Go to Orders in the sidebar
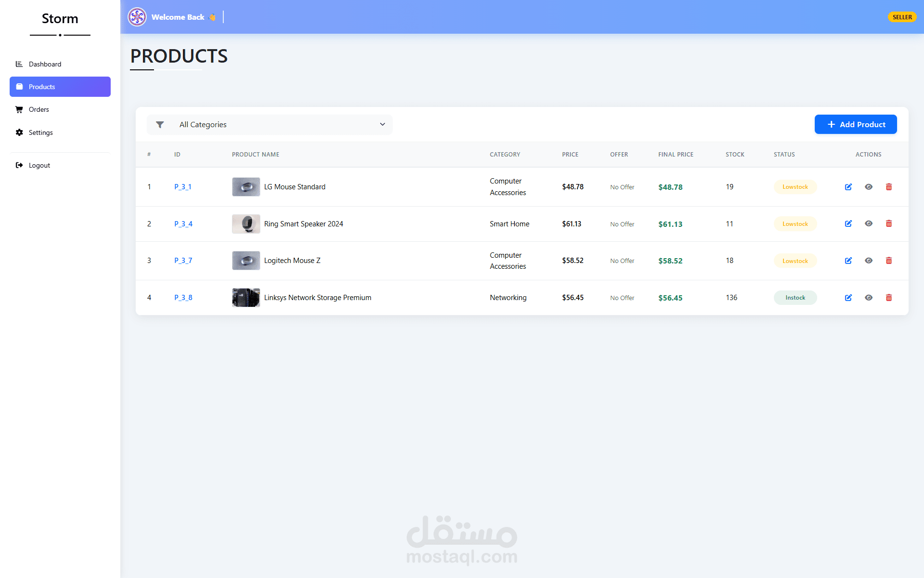The image size is (924, 578). 38,109
